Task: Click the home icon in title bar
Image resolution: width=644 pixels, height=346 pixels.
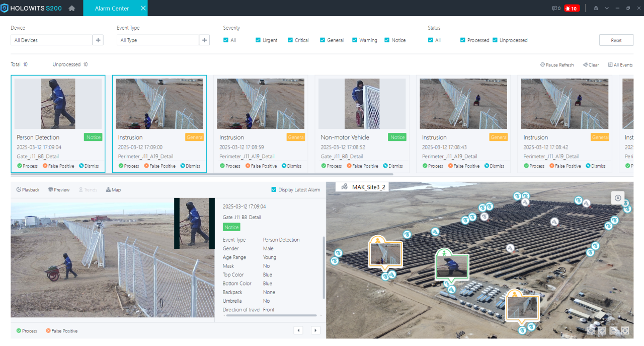Action: 72,8
